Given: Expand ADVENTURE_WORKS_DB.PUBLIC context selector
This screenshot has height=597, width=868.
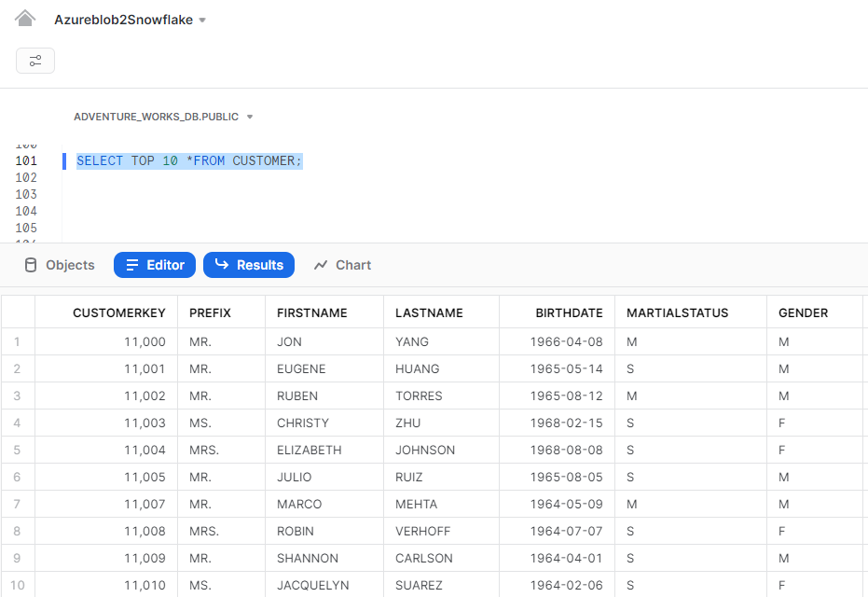Looking at the screenshot, I should pos(163,117).
